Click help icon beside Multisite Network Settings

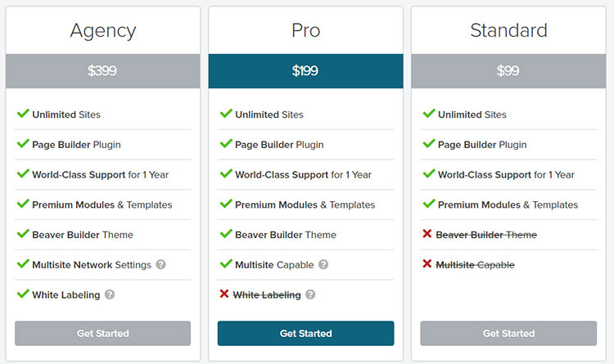click(161, 265)
